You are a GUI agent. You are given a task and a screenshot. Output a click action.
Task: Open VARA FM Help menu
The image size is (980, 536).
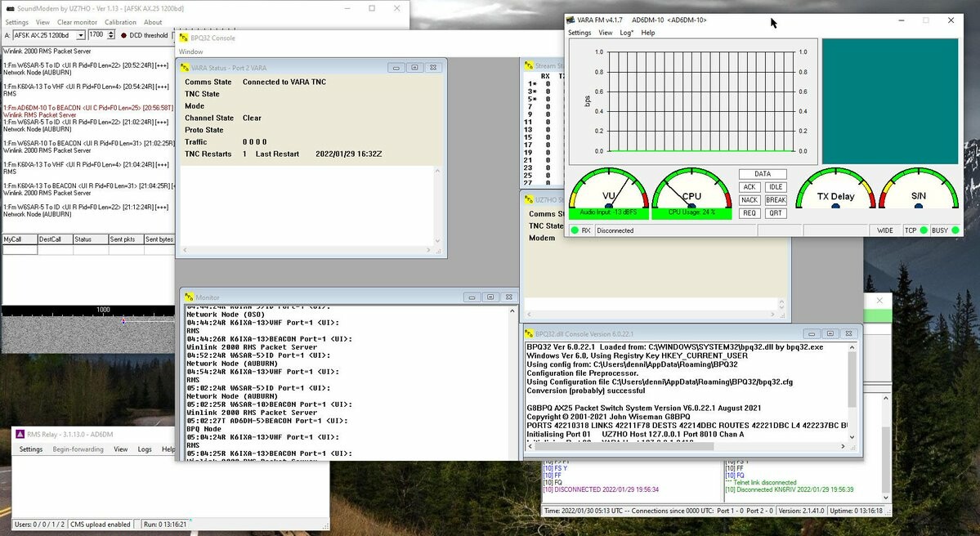coord(648,33)
